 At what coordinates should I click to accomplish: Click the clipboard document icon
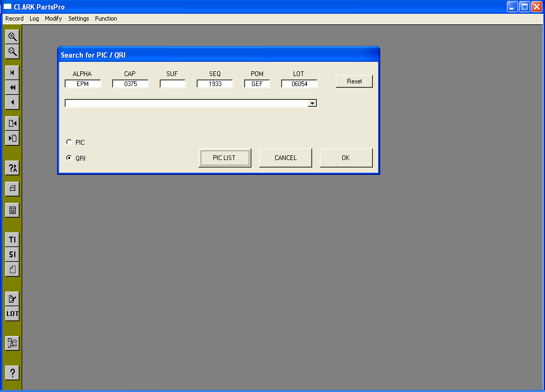(x=12, y=269)
